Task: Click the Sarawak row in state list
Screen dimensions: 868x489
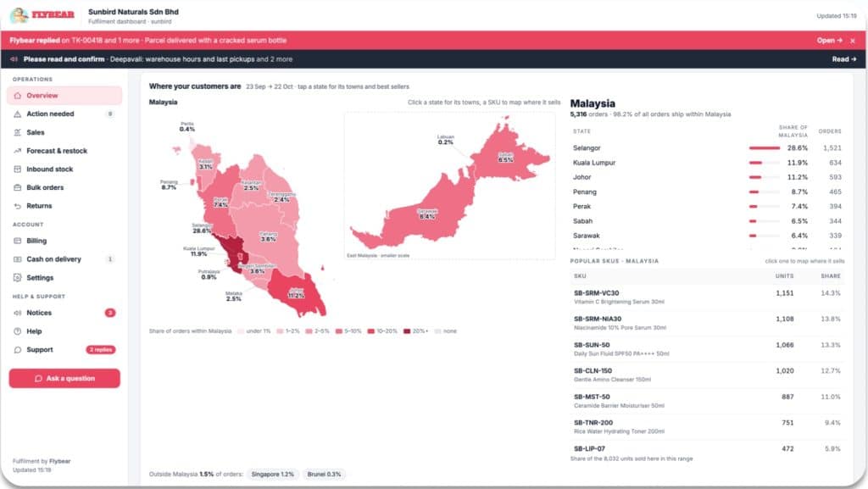Action: pyautogui.click(x=707, y=236)
